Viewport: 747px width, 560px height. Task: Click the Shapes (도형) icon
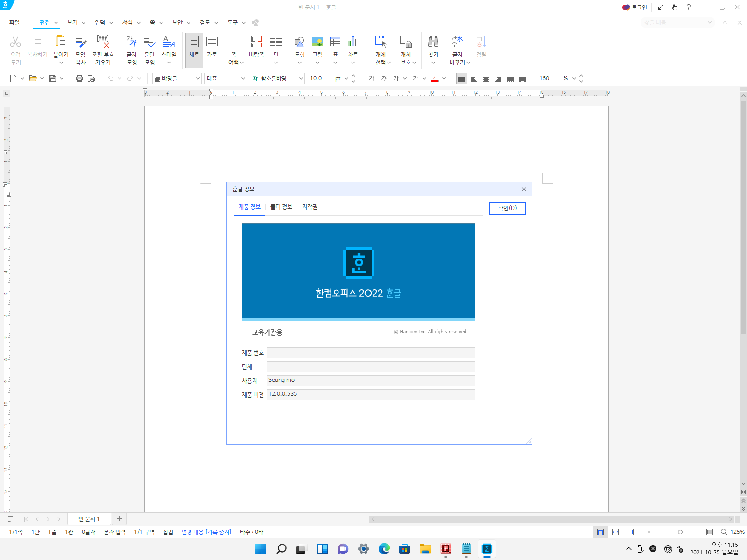coord(300,42)
